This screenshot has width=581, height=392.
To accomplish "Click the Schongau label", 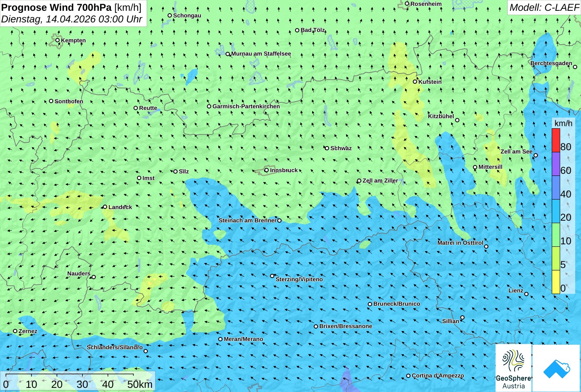I will point(187,15).
